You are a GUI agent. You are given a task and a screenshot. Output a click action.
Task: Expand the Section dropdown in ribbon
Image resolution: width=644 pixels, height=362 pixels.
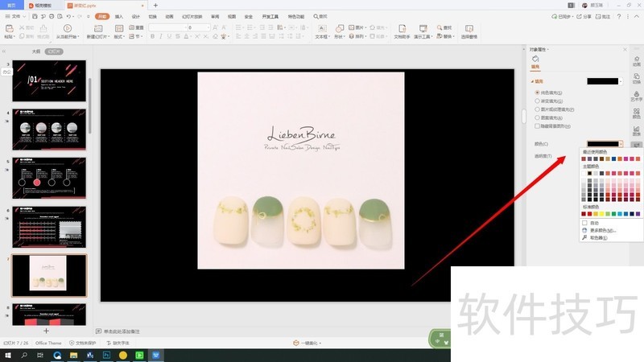[x=136, y=36]
